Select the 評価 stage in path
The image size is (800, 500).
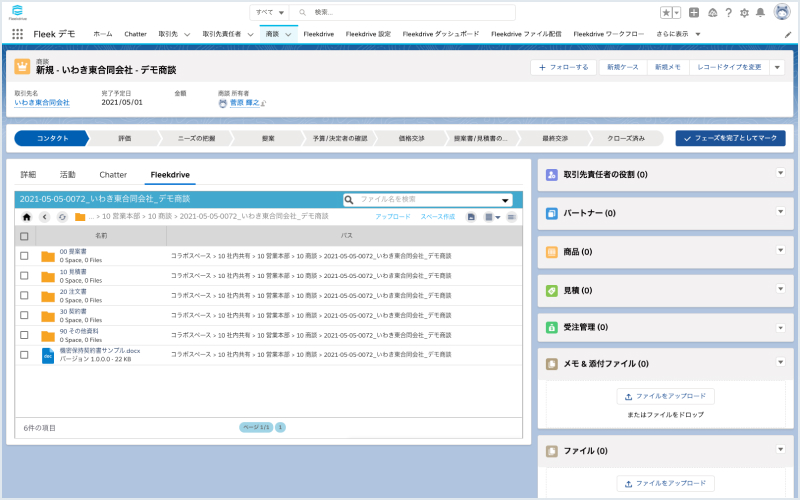coord(124,138)
